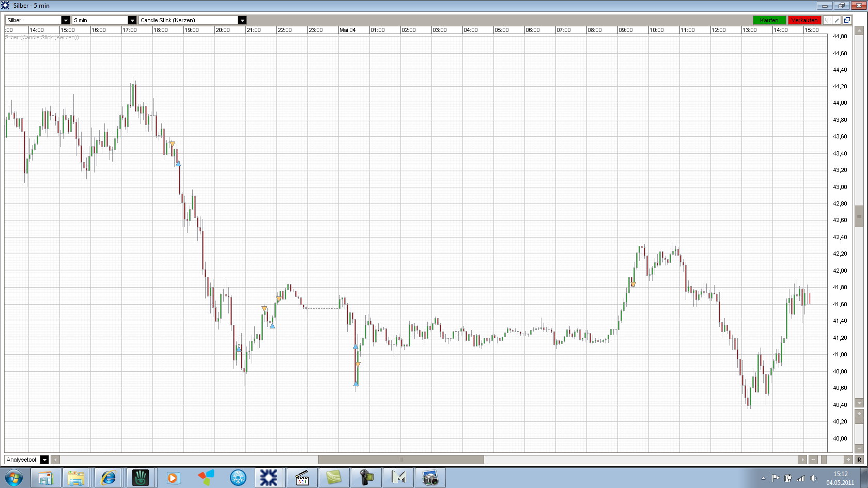Screen dimensions: 868x488
Task: Click the horizontal scrollbar right arrow
Action: coord(802,460)
